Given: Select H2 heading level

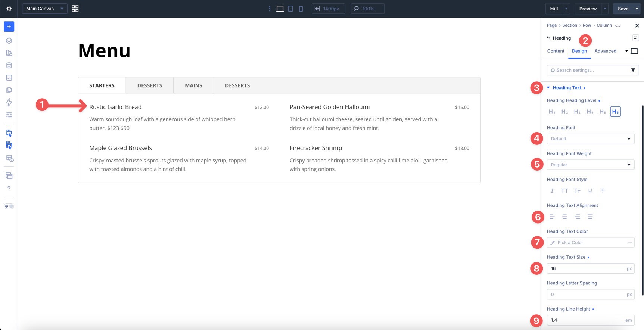Looking at the screenshot, I should tap(564, 112).
